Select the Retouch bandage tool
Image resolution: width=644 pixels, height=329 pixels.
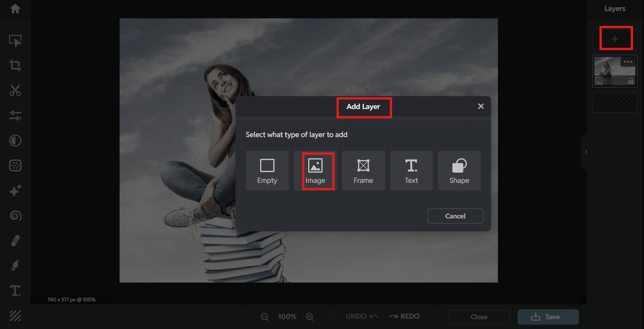(x=15, y=240)
